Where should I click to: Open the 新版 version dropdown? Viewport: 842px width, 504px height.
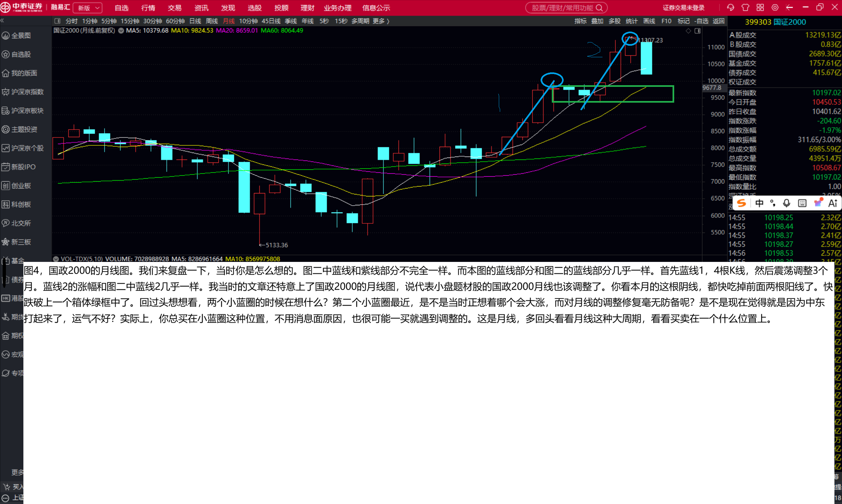coord(88,8)
